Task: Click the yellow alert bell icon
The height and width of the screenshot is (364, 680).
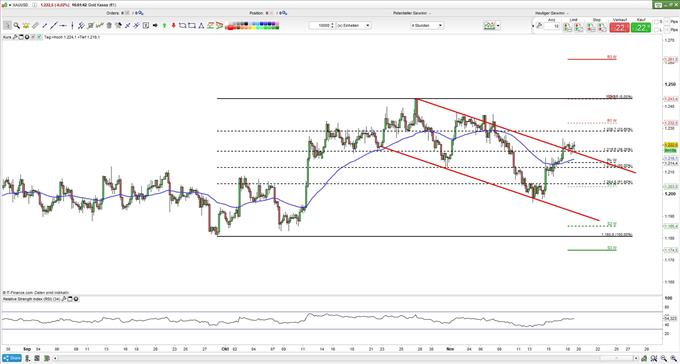Action: (26, 26)
